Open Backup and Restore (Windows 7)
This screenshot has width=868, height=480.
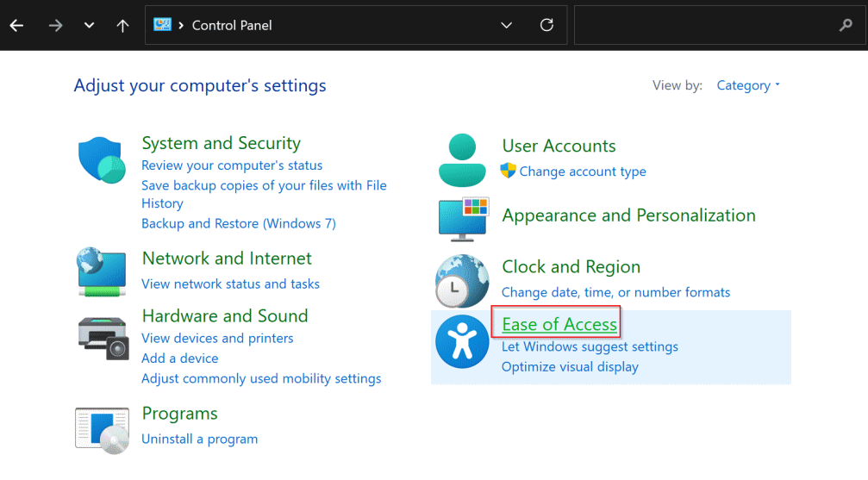pos(239,223)
